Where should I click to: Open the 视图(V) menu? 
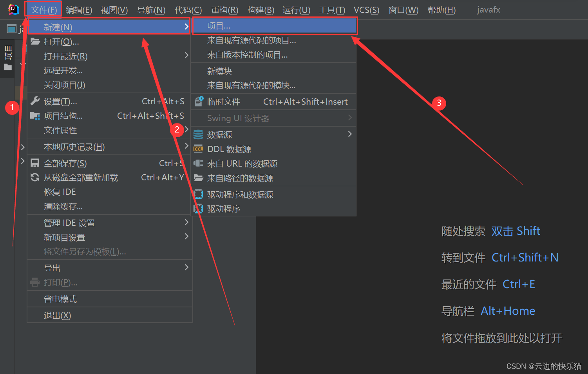pos(114,10)
